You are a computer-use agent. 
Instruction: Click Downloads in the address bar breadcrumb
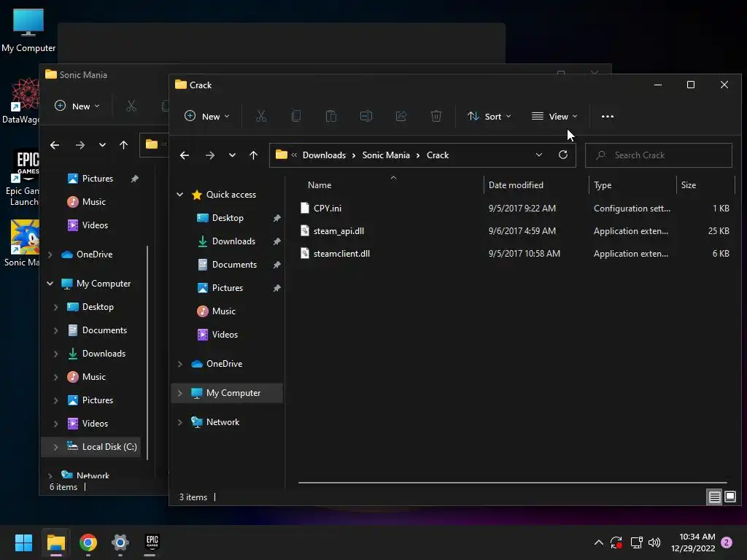(324, 155)
